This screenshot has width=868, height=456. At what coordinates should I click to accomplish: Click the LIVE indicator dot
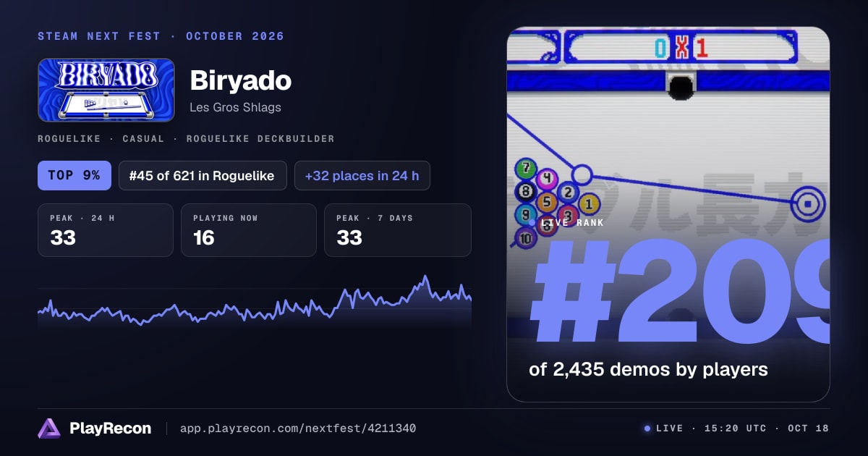click(x=647, y=428)
